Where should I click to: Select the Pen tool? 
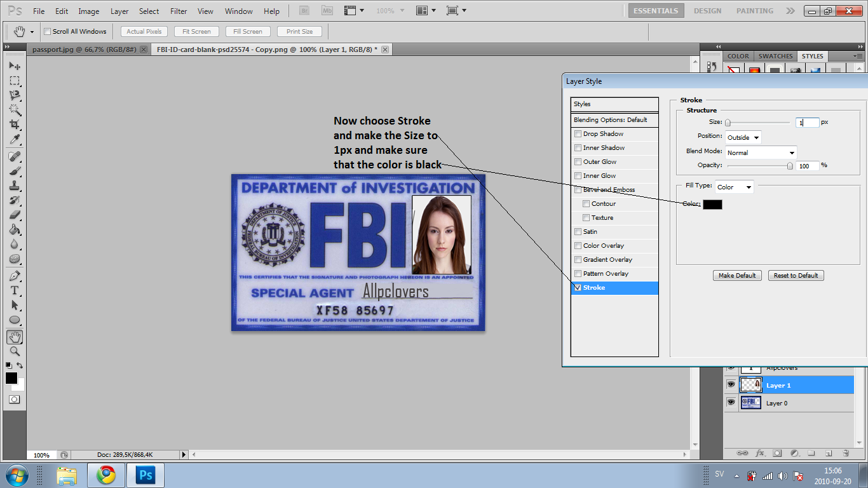[x=14, y=276]
